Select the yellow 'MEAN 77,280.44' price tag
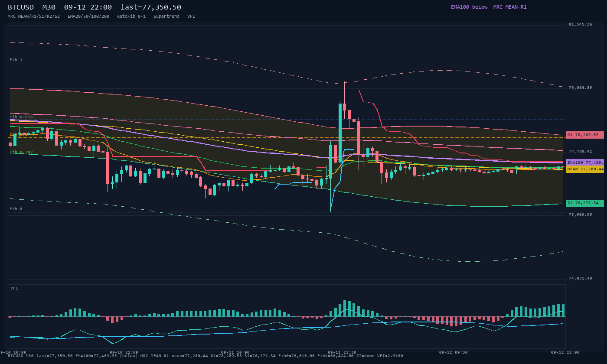 [585, 169]
